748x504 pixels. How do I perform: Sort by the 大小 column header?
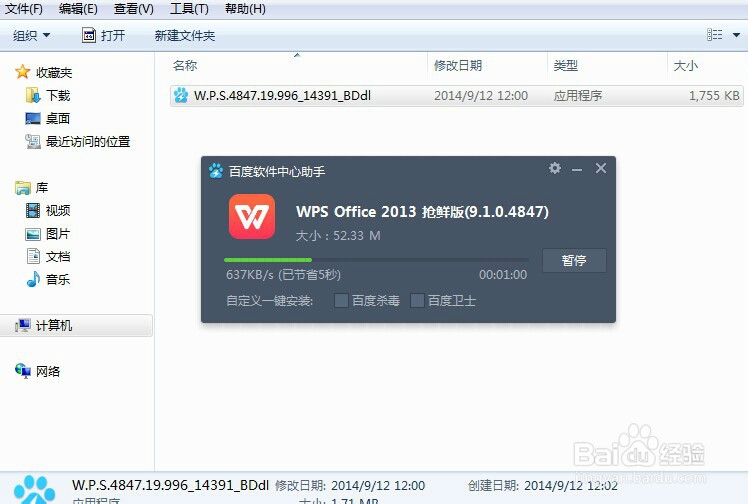pos(686,65)
